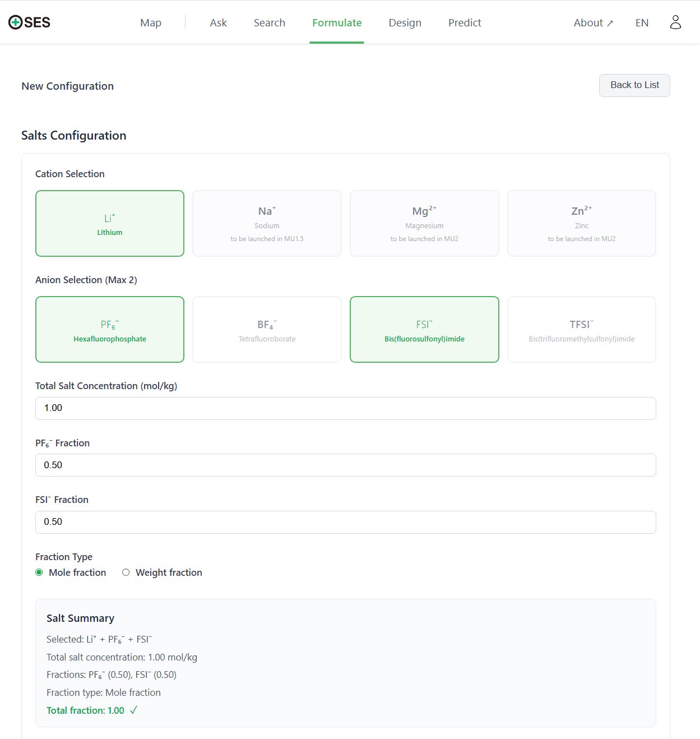Click the Total Salt Concentration input field
The width and height of the screenshot is (700, 739).
[x=345, y=408]
